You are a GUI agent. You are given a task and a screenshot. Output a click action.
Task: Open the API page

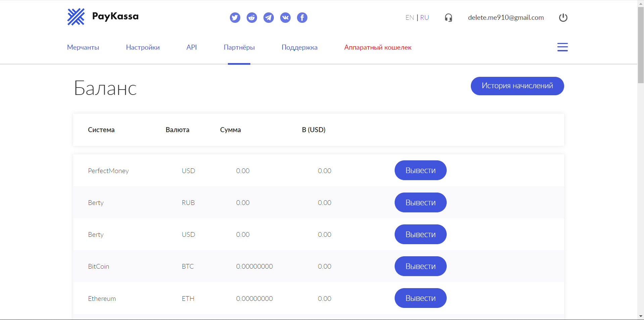pos(192,47)
